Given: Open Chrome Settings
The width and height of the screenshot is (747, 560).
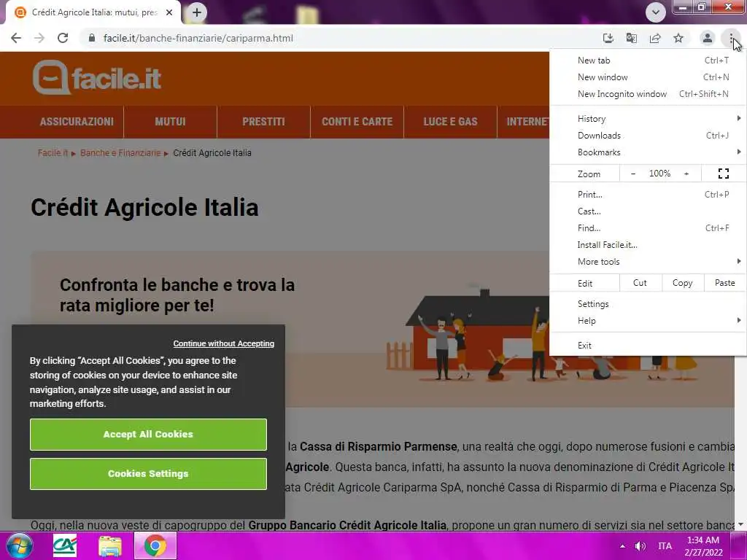Looking at the screenshot, I should pyautogui.click(x=648, y=304).
